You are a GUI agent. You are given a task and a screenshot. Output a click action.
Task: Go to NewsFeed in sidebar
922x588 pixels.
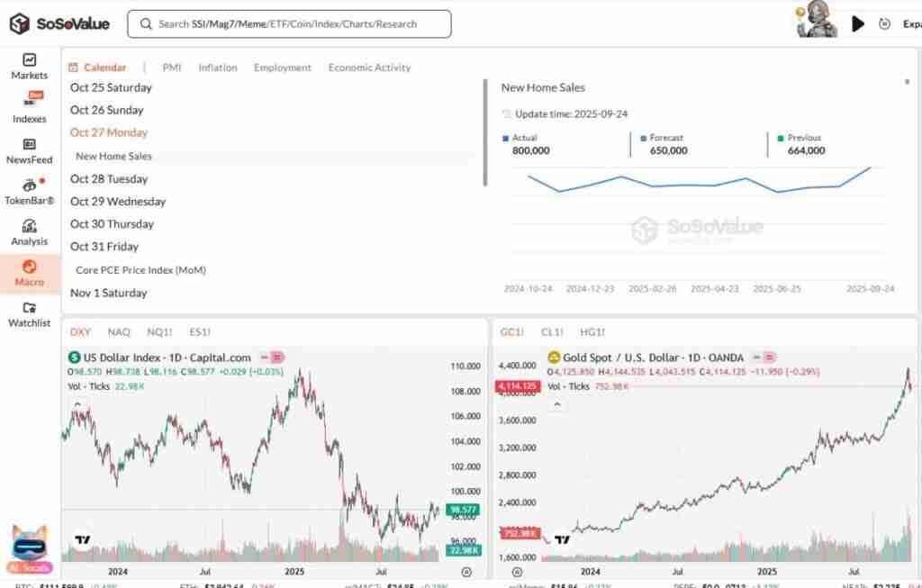pos(29,149)
